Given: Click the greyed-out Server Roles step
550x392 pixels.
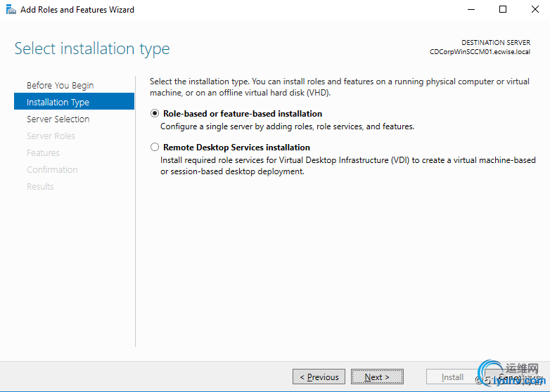Looking at the screenshot, I should [51, 136].
